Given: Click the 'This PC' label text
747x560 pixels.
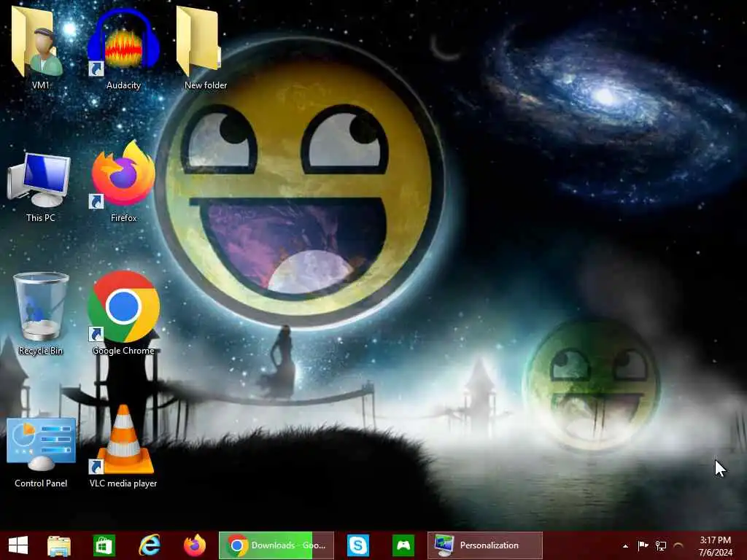Looking at the screenshot, I should (41, 217).
